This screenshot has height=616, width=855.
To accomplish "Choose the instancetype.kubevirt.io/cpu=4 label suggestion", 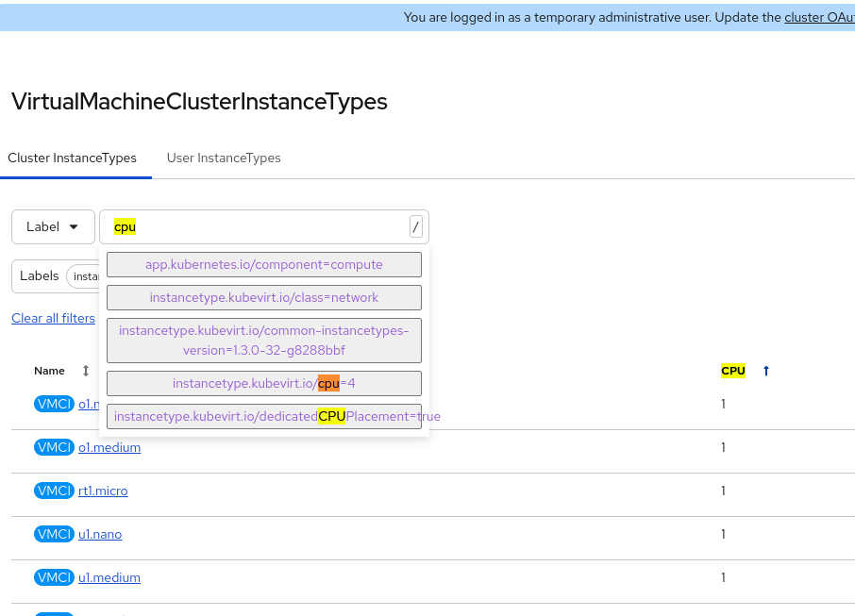I will tap(264, 383).
